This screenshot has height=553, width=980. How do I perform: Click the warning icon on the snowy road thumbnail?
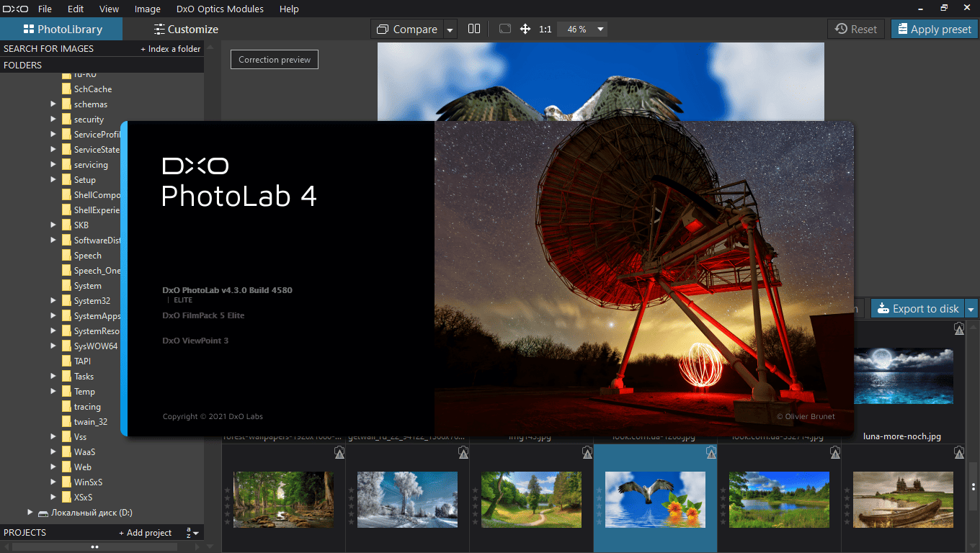pyautogui.click(x=463, y=452)
